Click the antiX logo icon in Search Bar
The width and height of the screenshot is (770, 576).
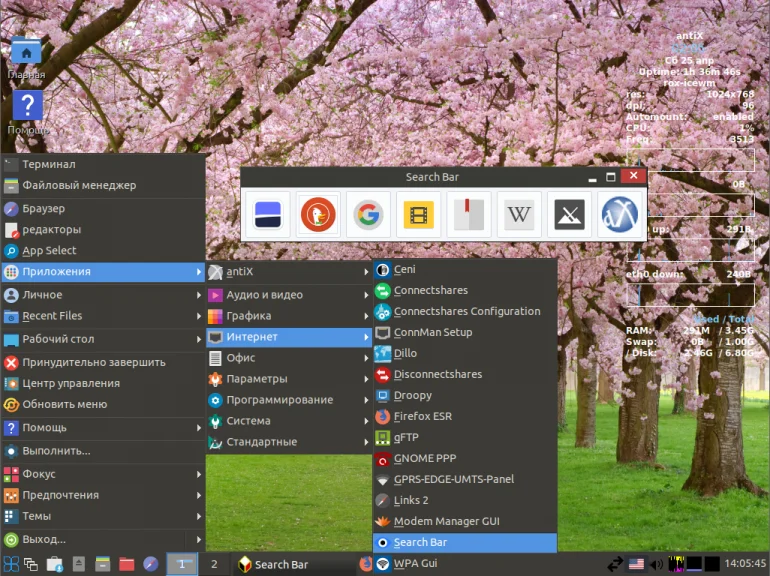(619, 214)
